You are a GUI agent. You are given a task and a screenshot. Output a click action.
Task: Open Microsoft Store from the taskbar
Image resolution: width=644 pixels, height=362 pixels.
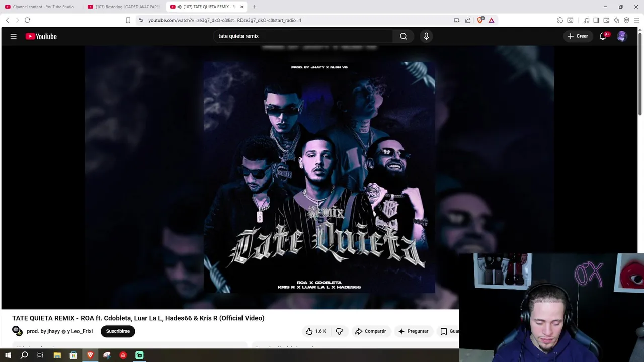(x=73, y=355)
